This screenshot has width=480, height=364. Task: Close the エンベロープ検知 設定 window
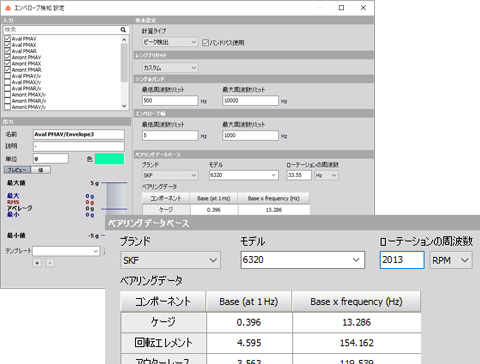tap(363, 7)
